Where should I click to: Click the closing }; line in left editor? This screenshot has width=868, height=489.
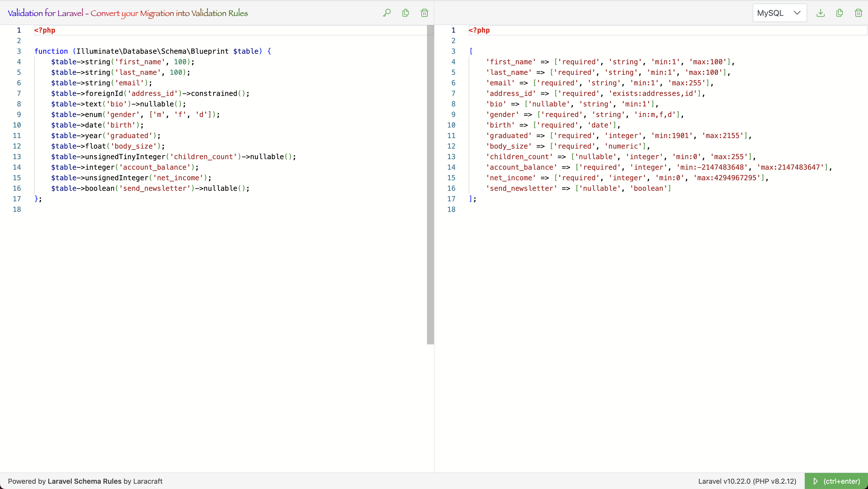(x=38, y=199)
